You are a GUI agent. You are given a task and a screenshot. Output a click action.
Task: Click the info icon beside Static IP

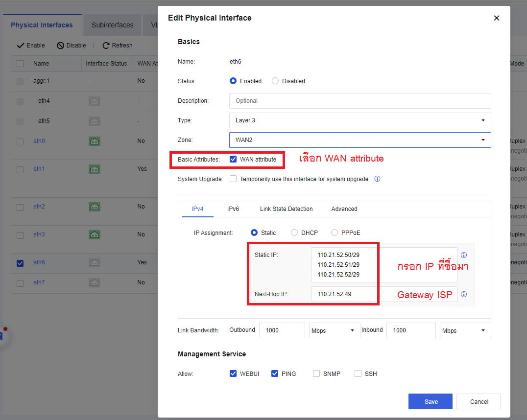tap(464, 255)
